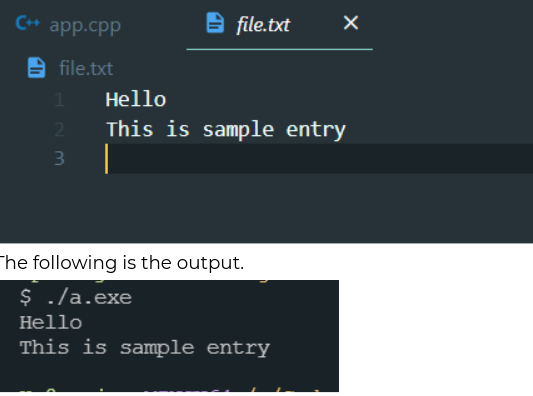
Task: Click the file.txt breadcrumb file icon
Action: tap(36, 68)
